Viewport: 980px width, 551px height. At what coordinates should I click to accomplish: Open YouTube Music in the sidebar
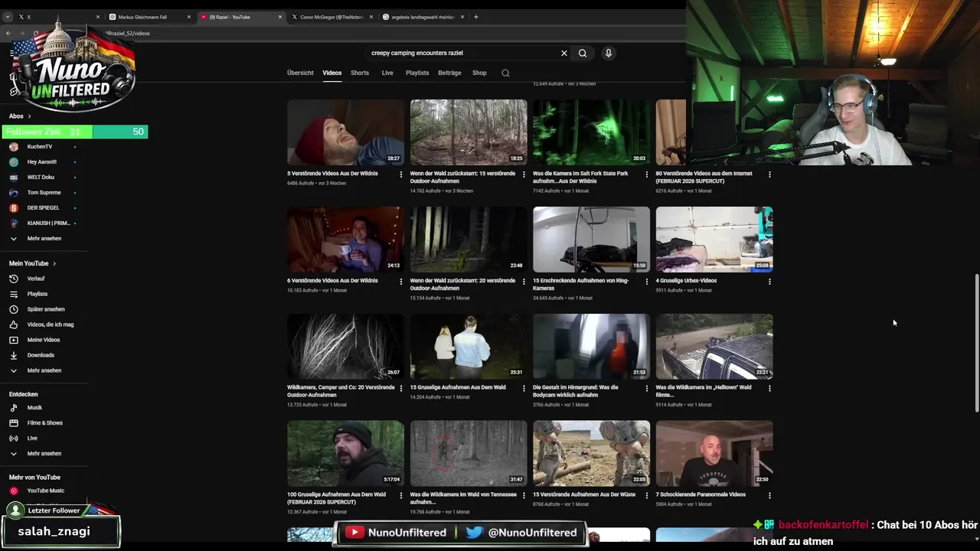pos(45,491)
